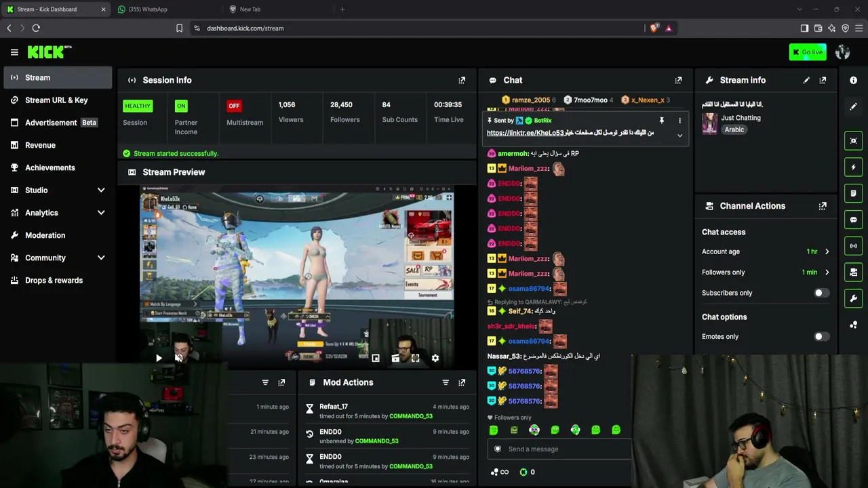The image size is (868, 488).
Task: Open the Stream page in the sidebar
Action: (x=58, y=78)
